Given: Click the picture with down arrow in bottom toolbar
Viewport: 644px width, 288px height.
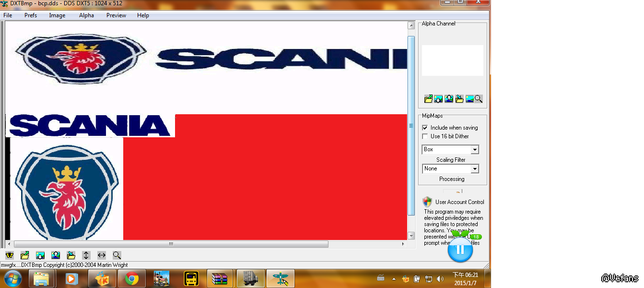Looking at the screenshot, I should pos(40,255).
